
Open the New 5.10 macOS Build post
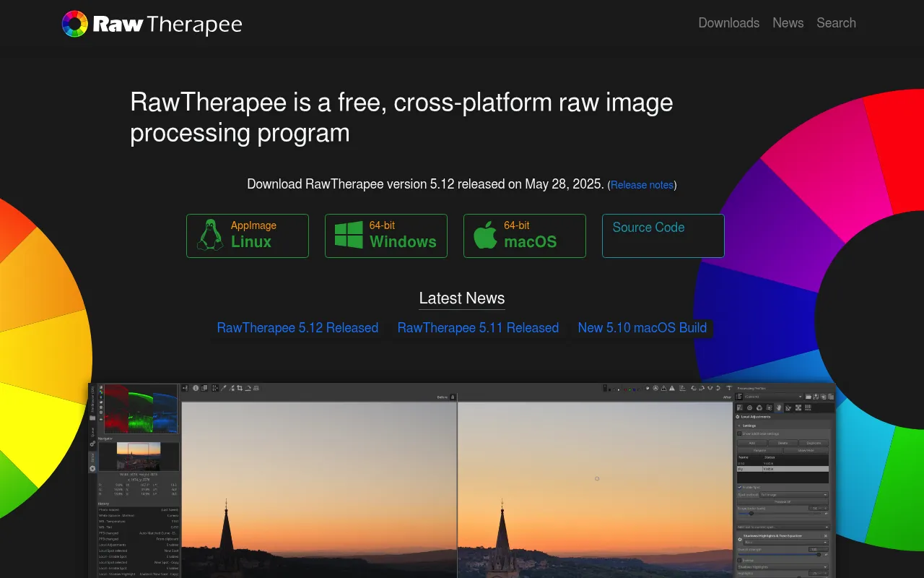[x=642, y=328]
